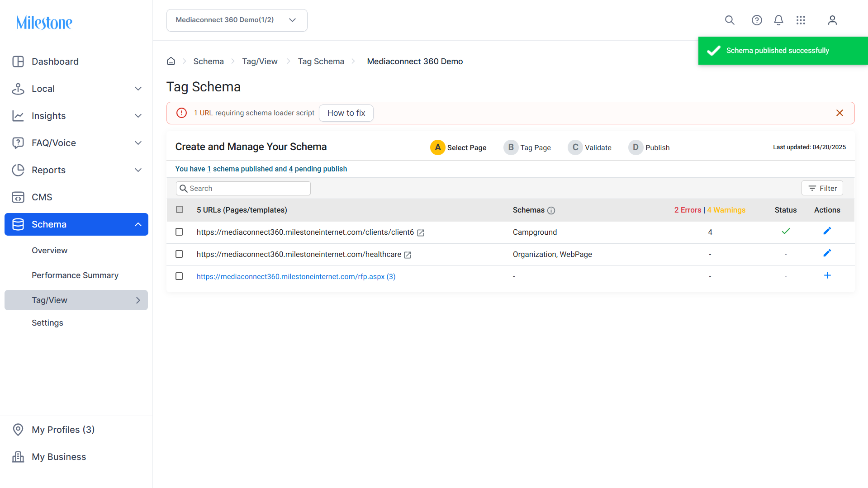This screenshot has width=868, height=488.
Task: Click the CMS sidebar icon
Action: (18, 197)
